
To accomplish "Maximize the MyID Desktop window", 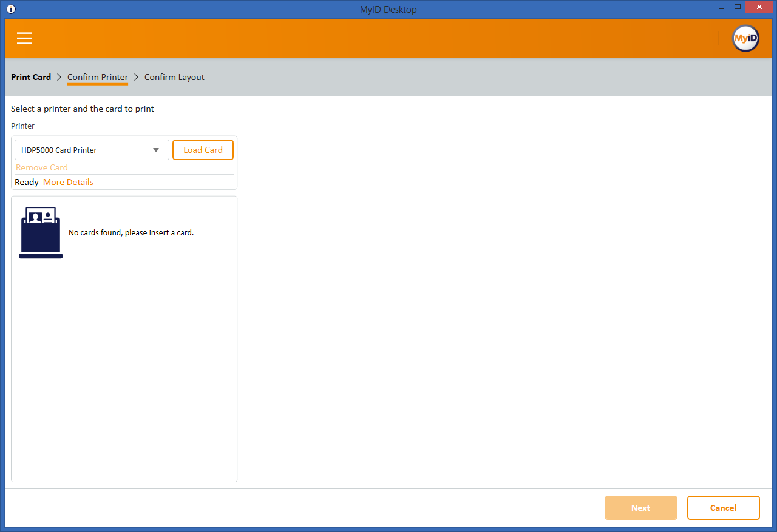I will 738,7.
